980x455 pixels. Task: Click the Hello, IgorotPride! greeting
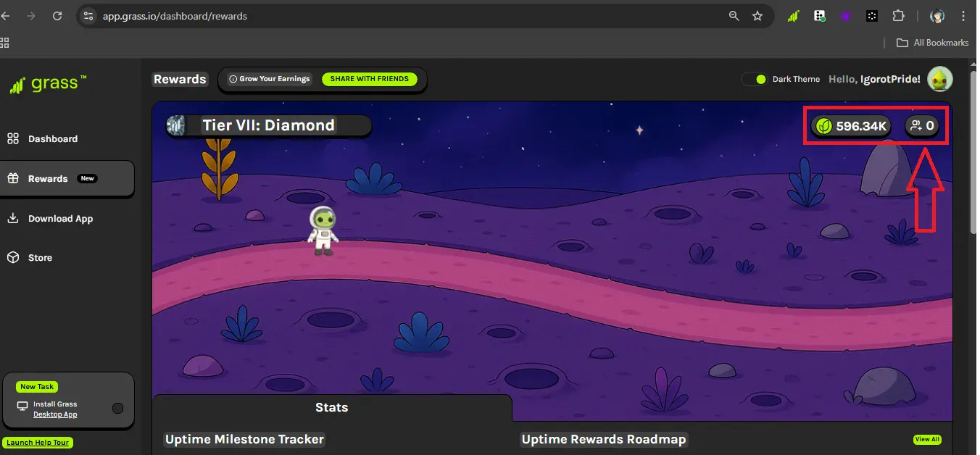(874, 79)
